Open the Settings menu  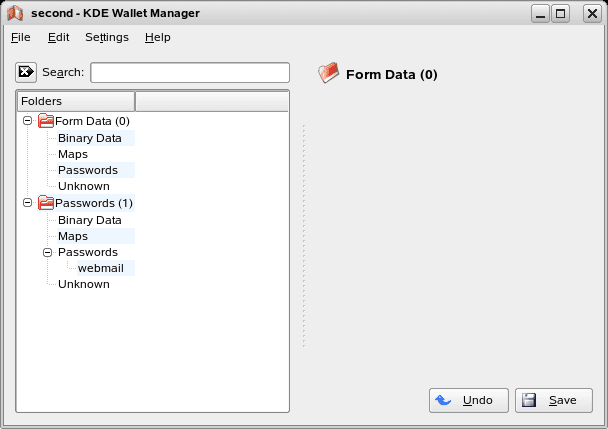click(x=107, y=37)
